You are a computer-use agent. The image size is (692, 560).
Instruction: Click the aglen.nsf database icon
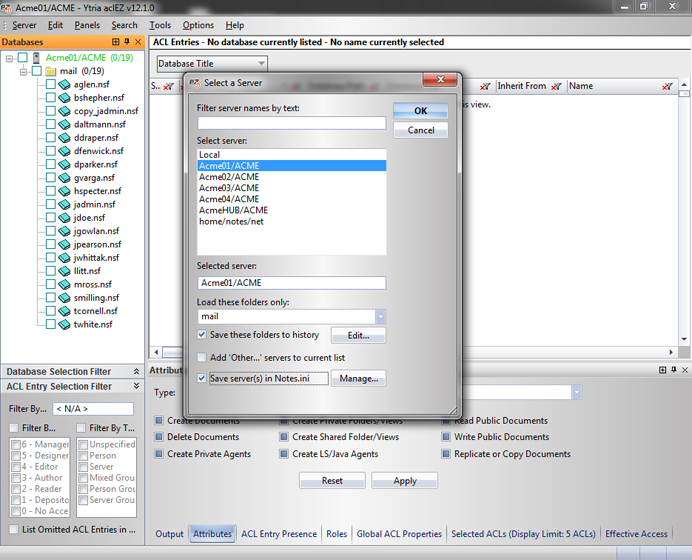pyautogui.click(x=64, y=84)
